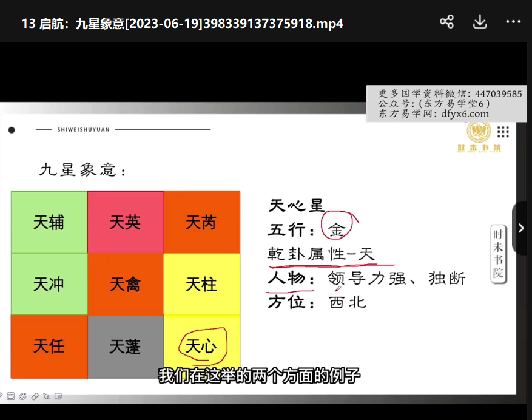Click the vertical 时未书院 side label
This screenshot has width=532, height=420.
coord(498,252)
